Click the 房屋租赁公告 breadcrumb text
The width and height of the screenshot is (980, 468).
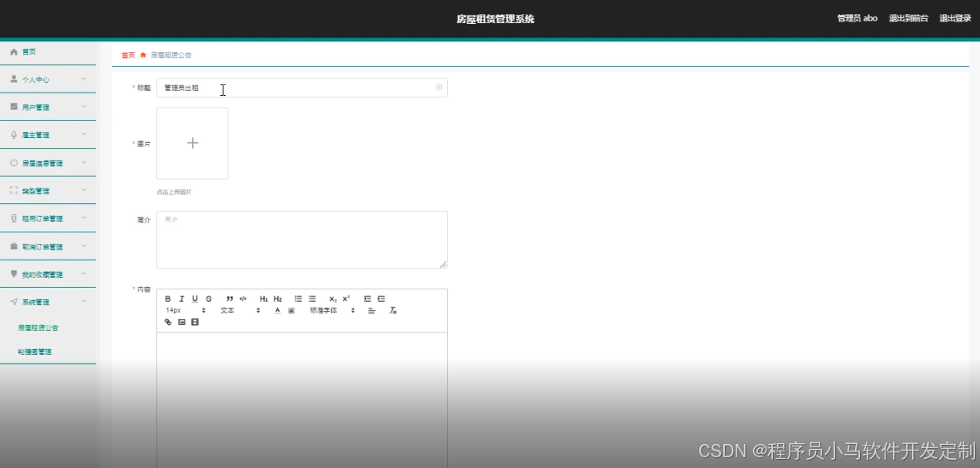(x=171, y=55)
